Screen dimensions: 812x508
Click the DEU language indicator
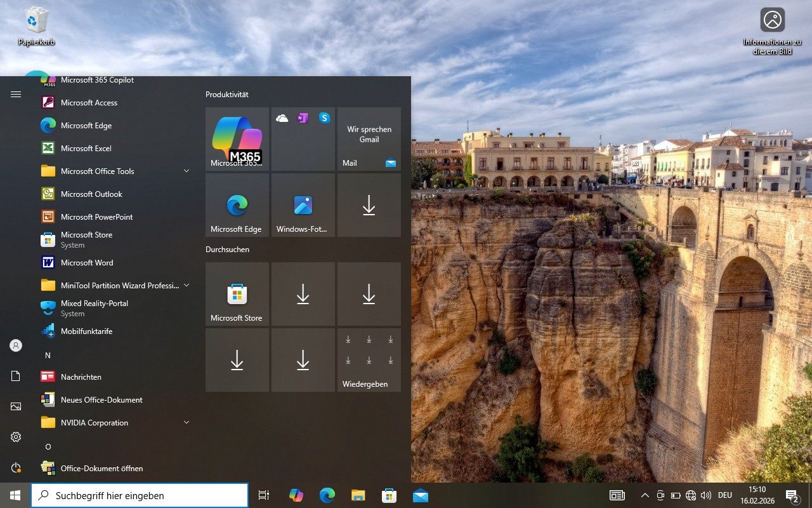click(725, 495)
